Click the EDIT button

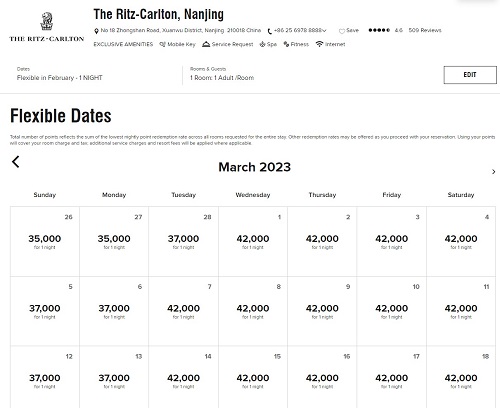tap(470, 75)
